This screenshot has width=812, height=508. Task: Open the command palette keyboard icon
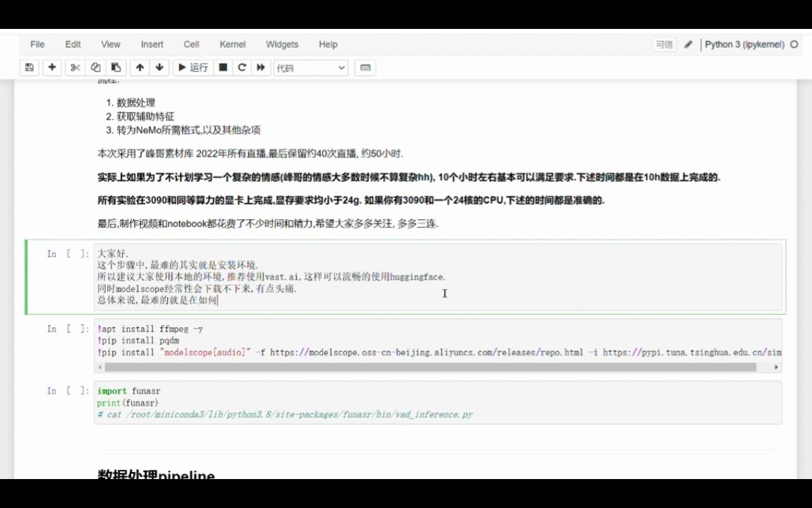click(365, 67)
